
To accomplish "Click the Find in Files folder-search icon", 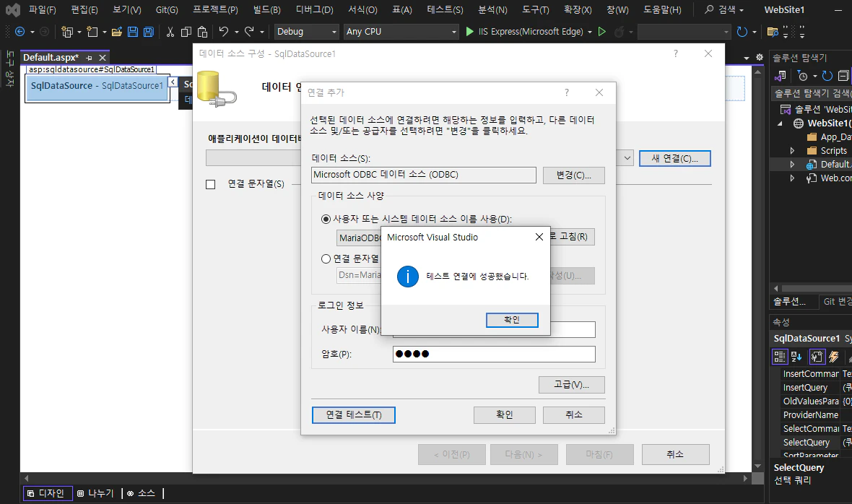I will pos(772,32).
